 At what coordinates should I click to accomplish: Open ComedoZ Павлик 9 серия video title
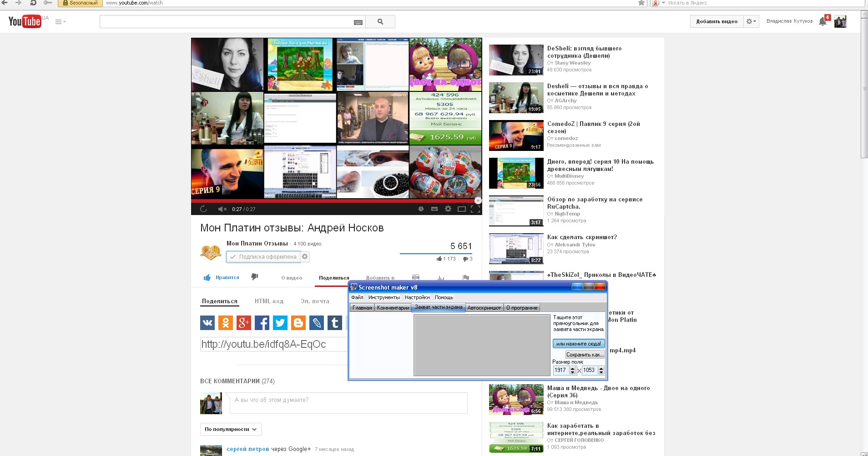594,127
